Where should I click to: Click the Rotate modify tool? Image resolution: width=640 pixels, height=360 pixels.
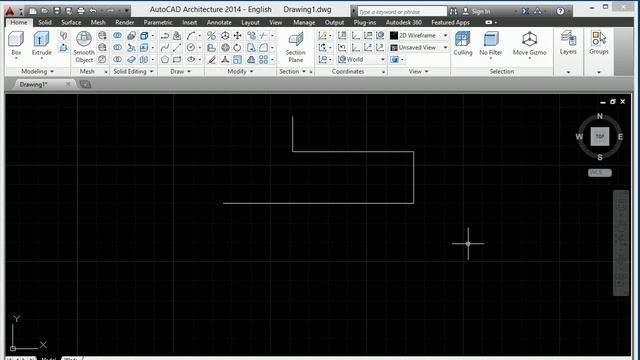coord(237,48)
